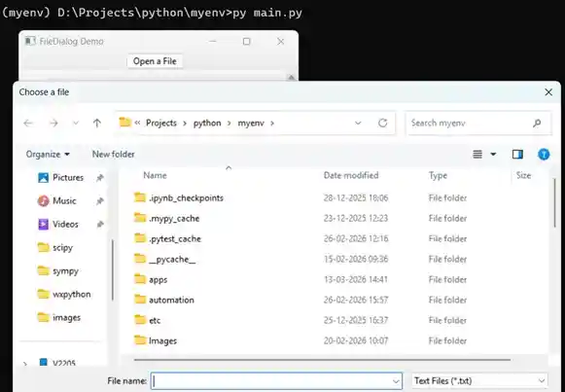Maximize the FileDialog Demo window
Viewport: 565px width, 392px height.
click(246, 42)
